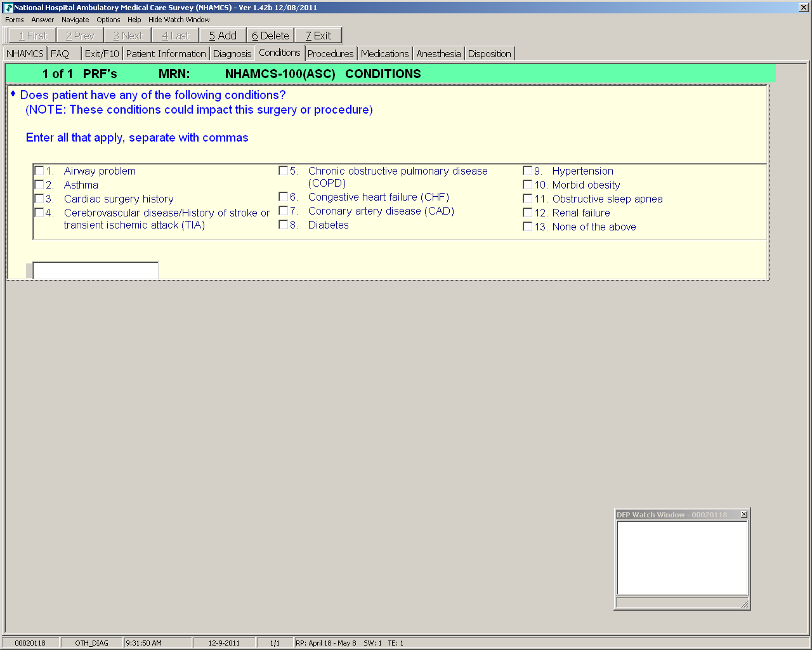Tick the Asthma checkbox
This screenshot has height=650, width=812.
click(39, 185)
